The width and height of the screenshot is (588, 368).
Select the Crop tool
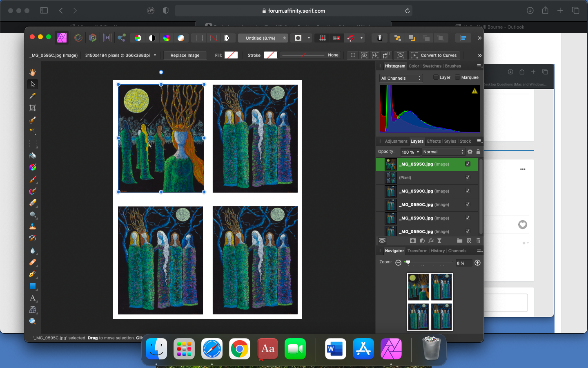pos(33,108)
